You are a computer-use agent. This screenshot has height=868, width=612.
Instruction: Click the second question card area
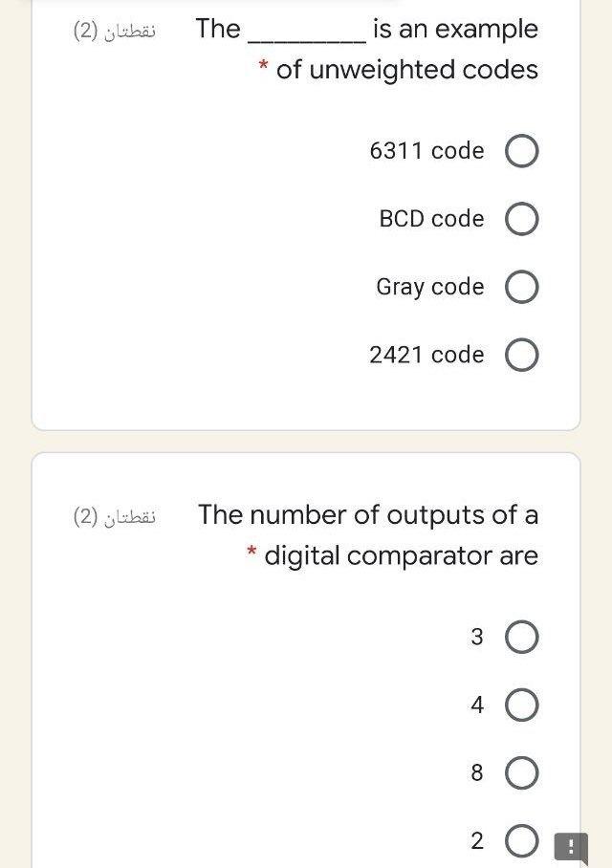click(x=191, y=669)
